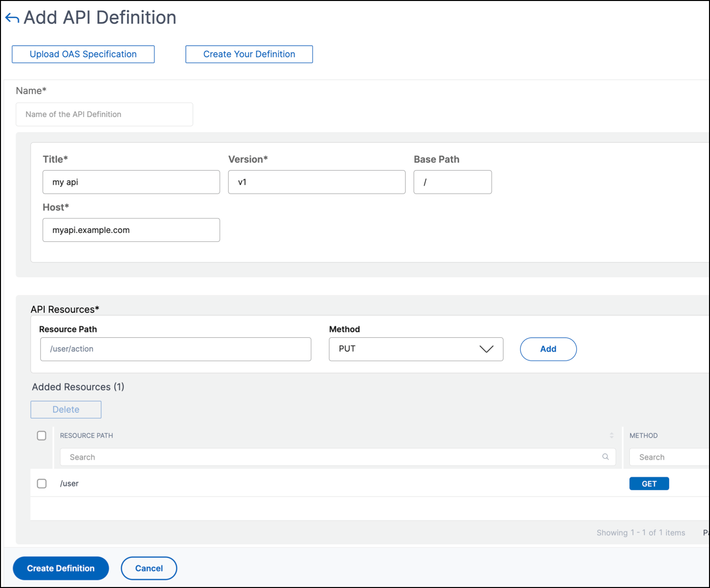This screenshot has width=710, height=588.
Task: Click the Cancel button
Action: (149, 568)
